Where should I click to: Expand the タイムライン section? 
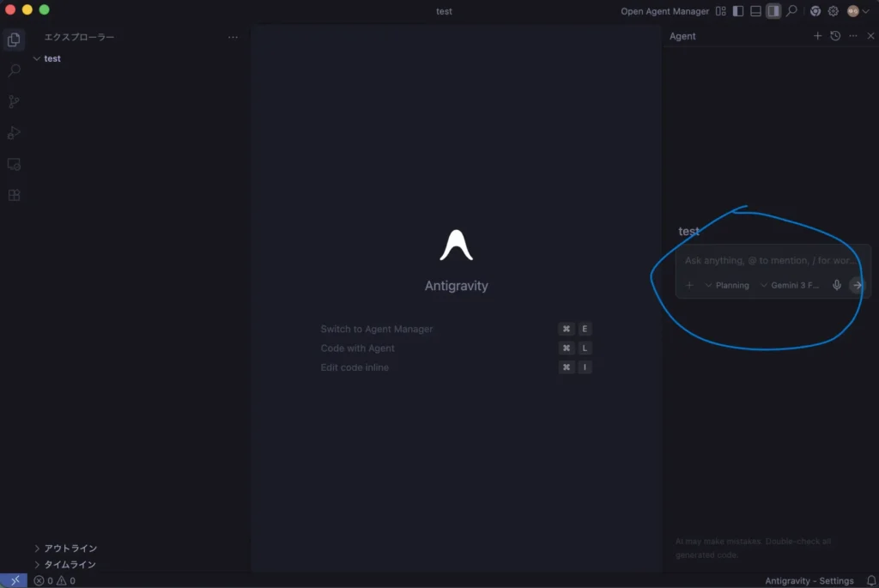69,565
